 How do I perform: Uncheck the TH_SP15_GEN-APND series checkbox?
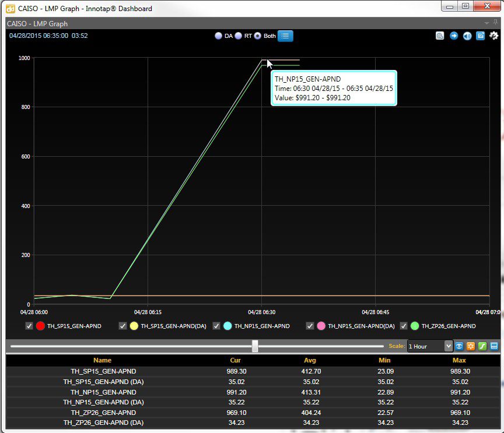29,326
